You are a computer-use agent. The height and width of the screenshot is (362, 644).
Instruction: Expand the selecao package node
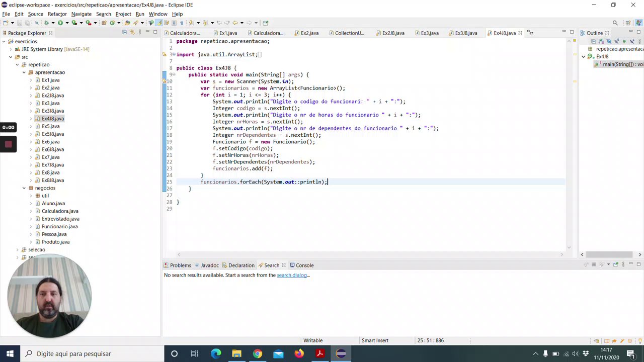(17, 250)
